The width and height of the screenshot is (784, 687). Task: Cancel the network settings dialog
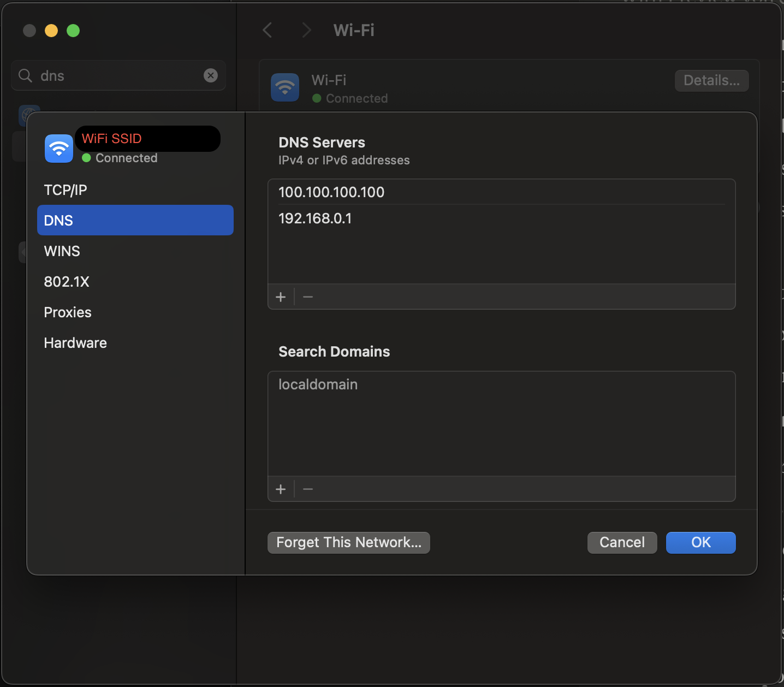click(622, 542)
